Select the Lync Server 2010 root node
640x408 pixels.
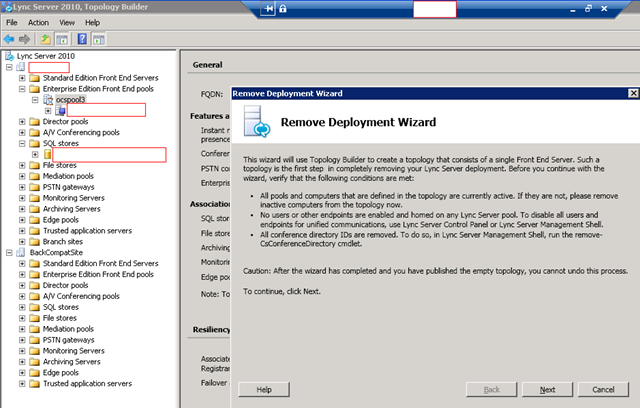click(47, 55)
